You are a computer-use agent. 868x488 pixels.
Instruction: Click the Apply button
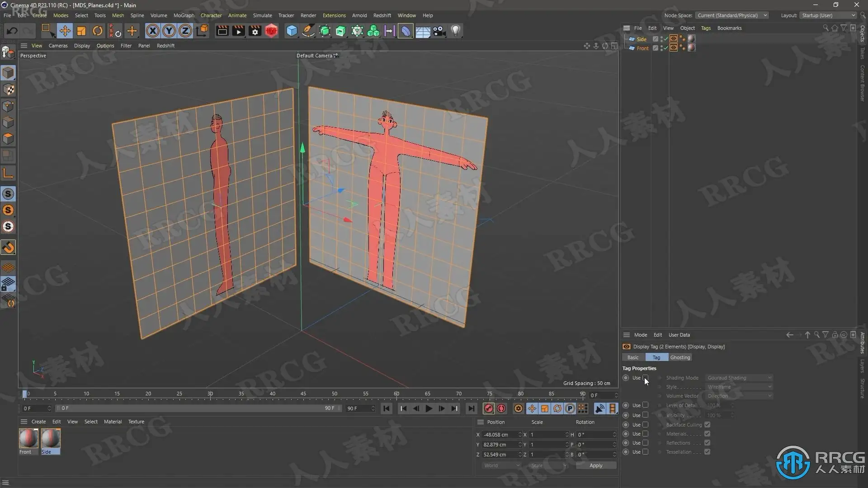coord(596,465)
